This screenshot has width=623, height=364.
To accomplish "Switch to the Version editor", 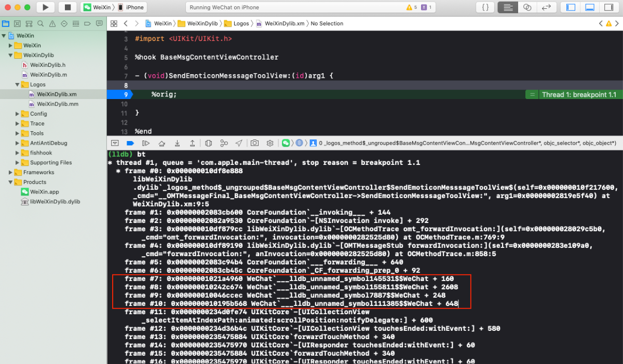I will coord(546,7).
